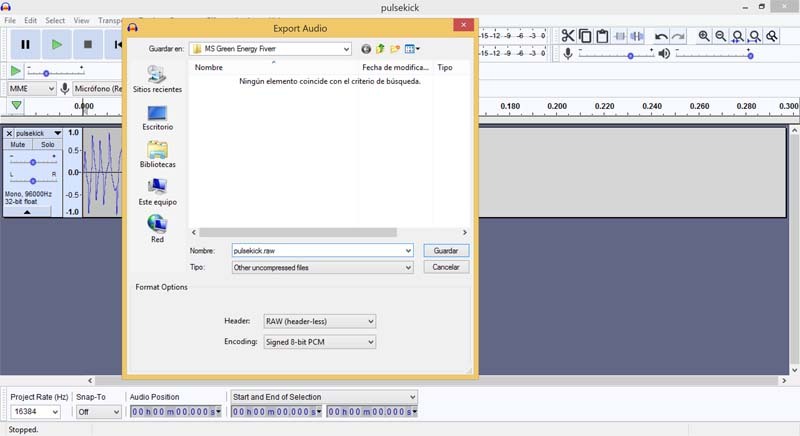This screenshot has width=800, height=436.
Task: Open the Select menu
Action: coord(55,20)
